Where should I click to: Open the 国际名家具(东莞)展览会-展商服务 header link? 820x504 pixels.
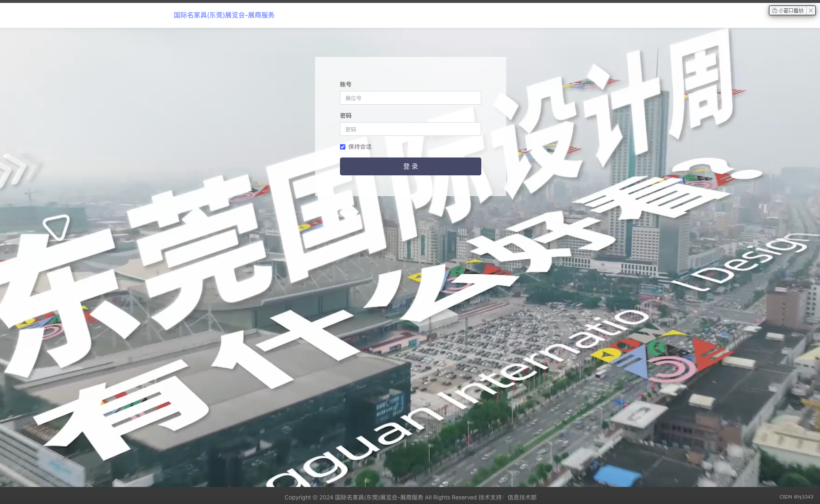(x=224, y=15)
